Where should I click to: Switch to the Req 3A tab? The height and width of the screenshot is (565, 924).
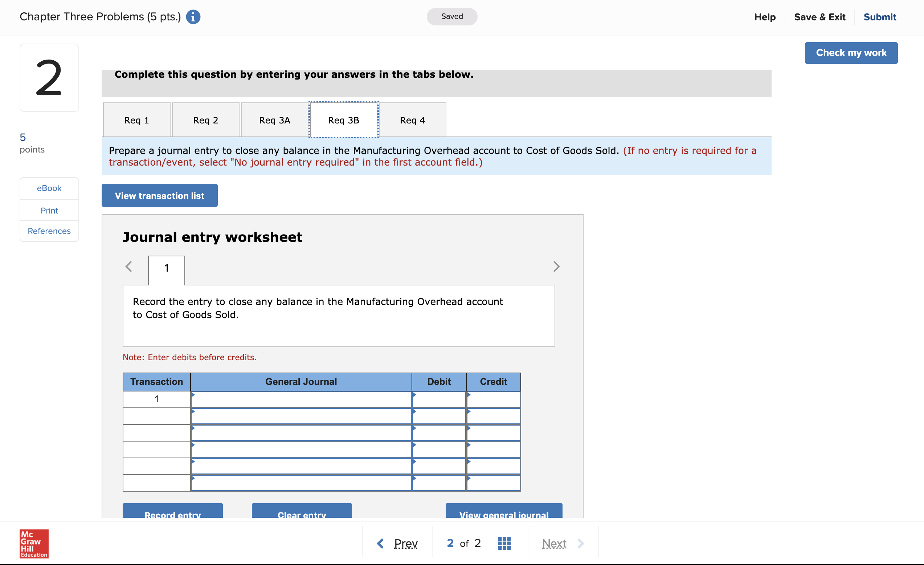(x=274, y=120)
